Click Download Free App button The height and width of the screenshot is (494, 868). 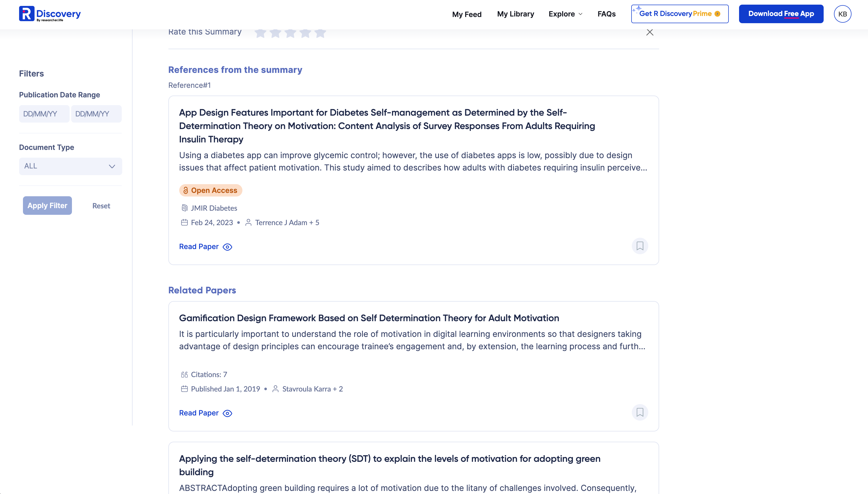click(781, 14)
